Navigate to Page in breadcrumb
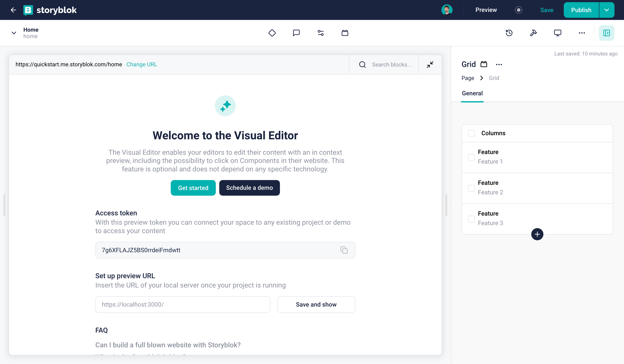 468,78
